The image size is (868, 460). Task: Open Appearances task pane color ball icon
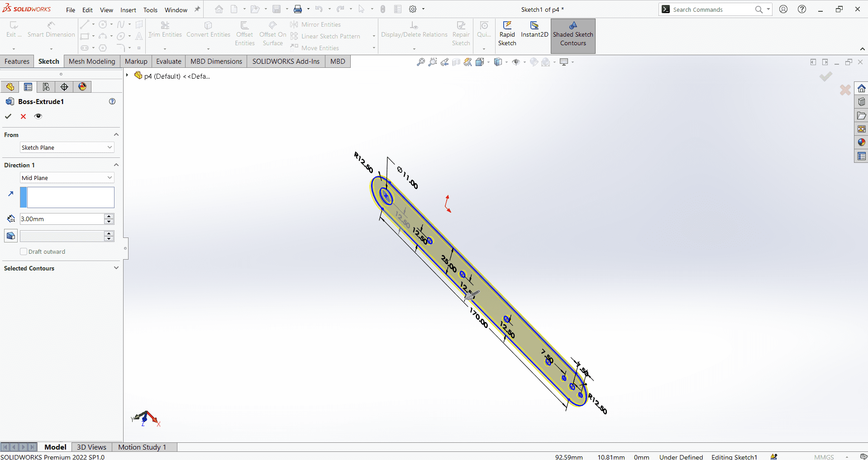tap(861, 142)
